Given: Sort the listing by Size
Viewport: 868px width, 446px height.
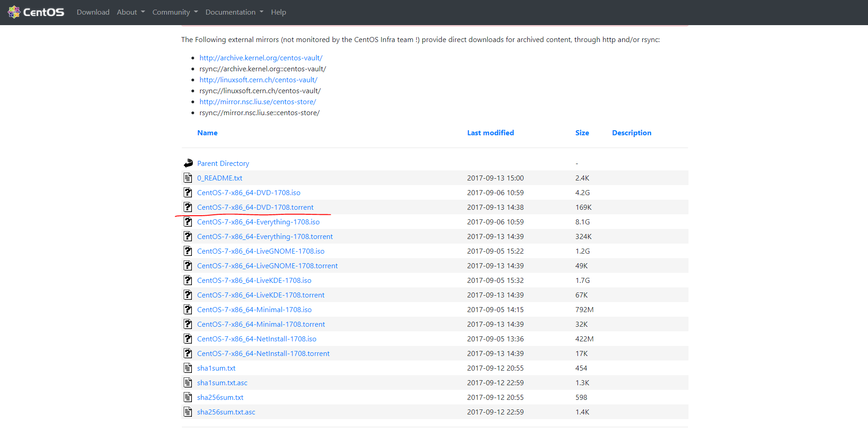Looking at the screenshot, I should tap(582, 133).
